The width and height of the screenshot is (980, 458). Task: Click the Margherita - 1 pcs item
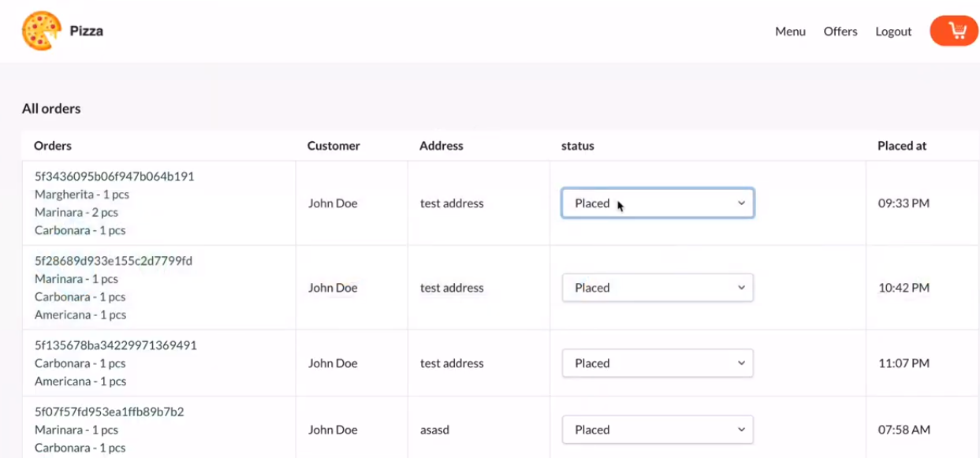coord(82,195)
